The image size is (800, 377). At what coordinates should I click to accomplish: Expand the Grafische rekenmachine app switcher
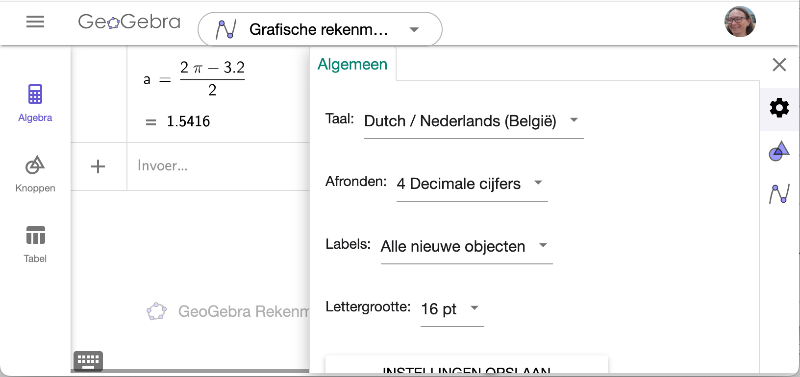(320, 30)
